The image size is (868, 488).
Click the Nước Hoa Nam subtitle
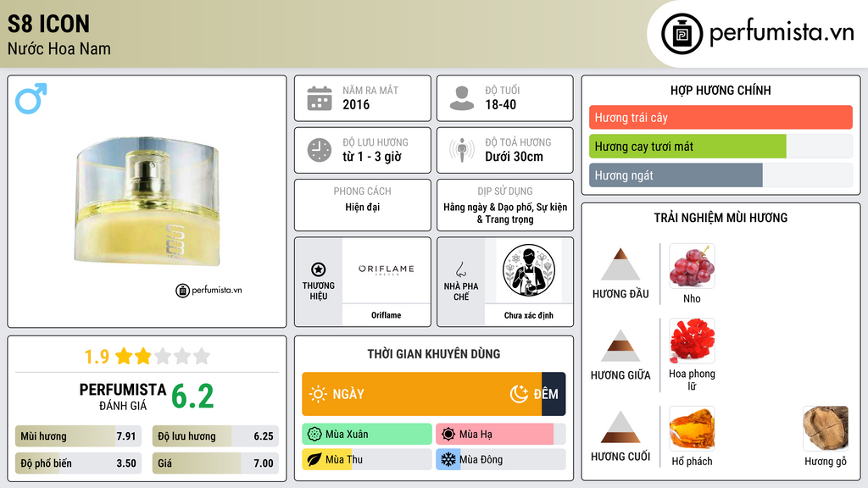coord(58,48)
